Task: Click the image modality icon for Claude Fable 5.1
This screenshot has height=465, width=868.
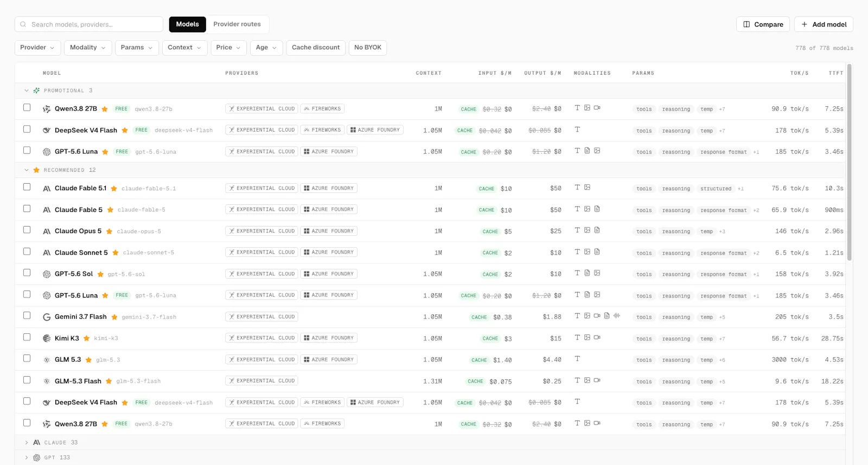Action: point(587,188)
